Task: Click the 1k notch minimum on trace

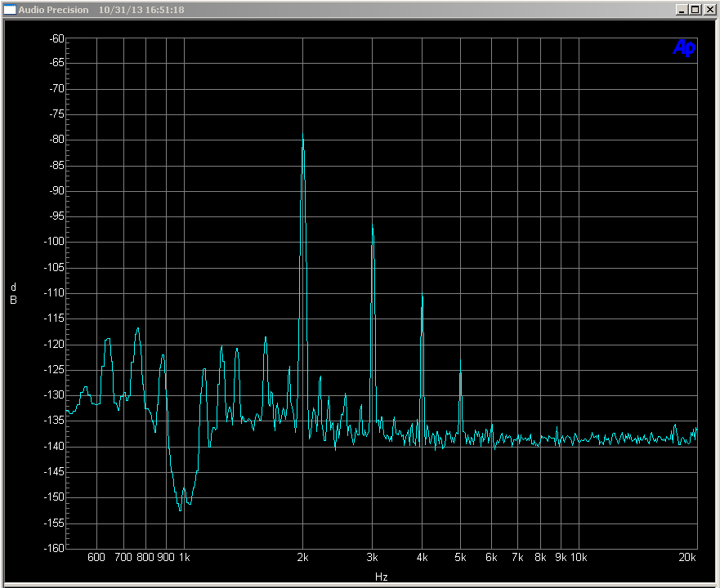Action: coord(180,510)
